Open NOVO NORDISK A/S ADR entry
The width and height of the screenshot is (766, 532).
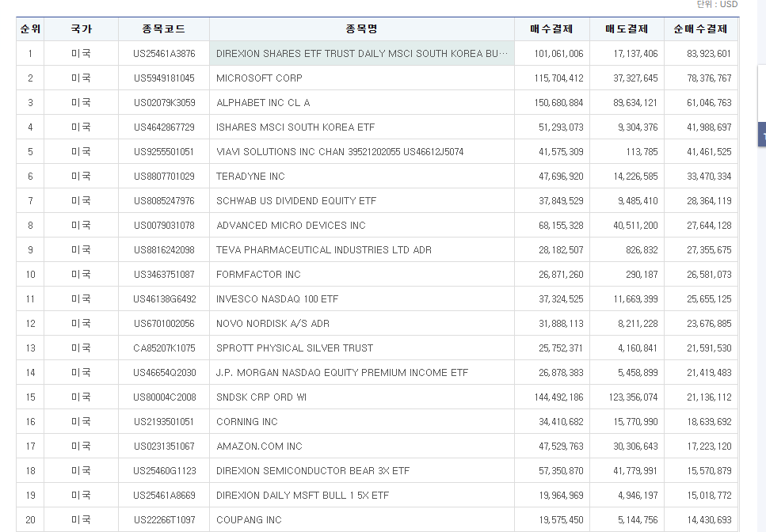tap(272, 324)
